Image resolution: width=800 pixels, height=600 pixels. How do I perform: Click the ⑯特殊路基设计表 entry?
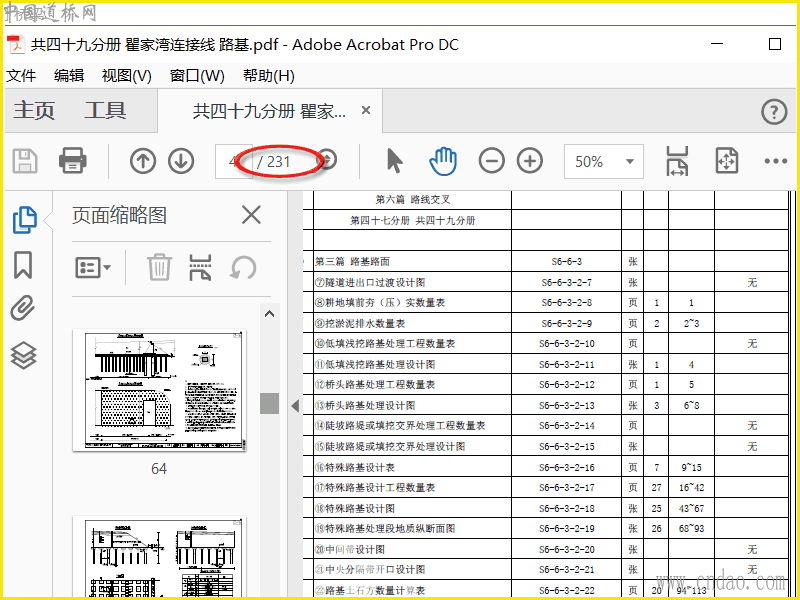(355, 467)
